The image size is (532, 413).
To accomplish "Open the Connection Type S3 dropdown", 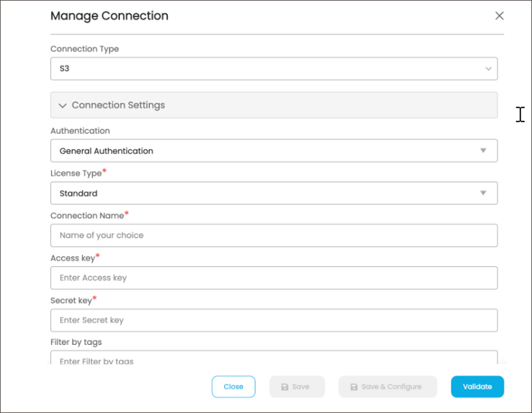I will (274, 69).
